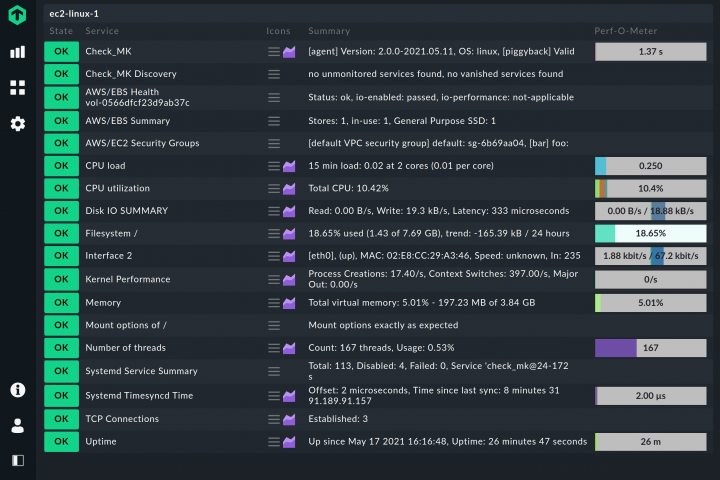
Task: Open action menu for AWS/EBS Summary
Action: [274, 121]
